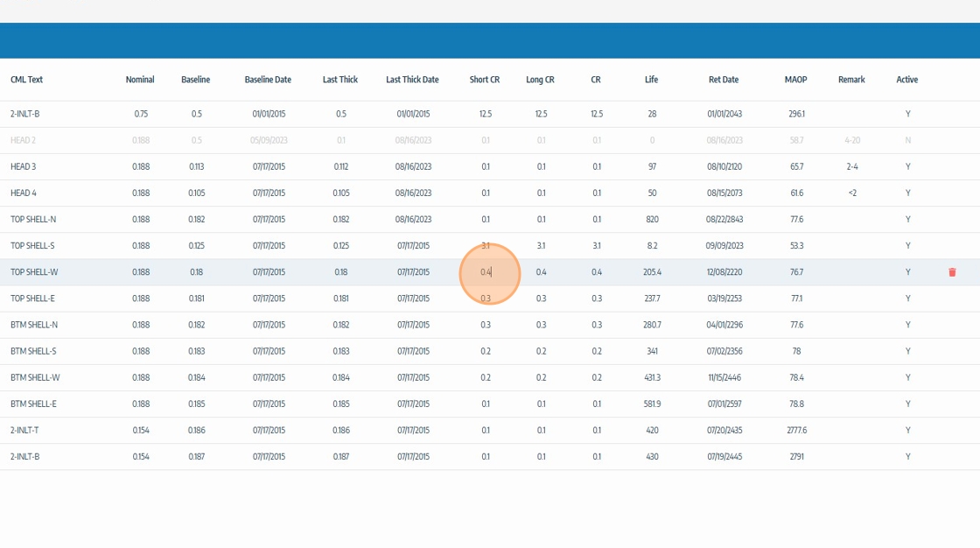Viewport: 980px width, 548px height.
Task: Select 2-INLT-B row with nominal 0.75
Action: [x=25, y=114]
